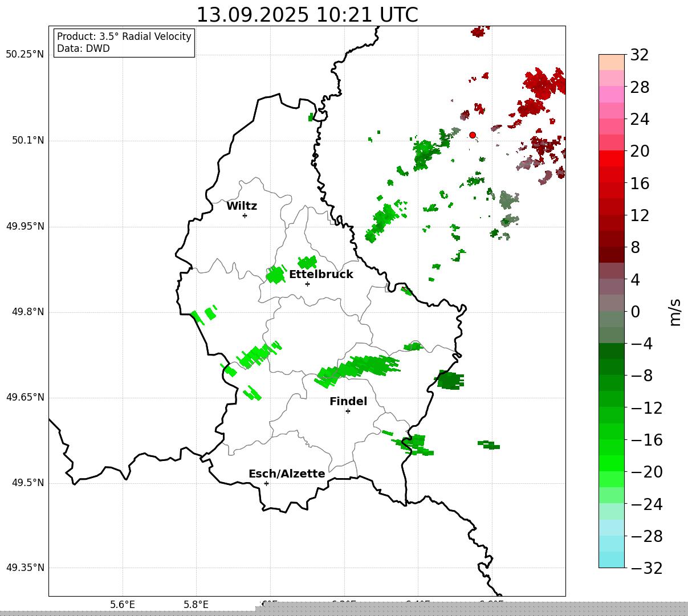The image size is (688, 616).
Task: Pick the peach swatch at top of colorbar
Action: click(612, 62)
